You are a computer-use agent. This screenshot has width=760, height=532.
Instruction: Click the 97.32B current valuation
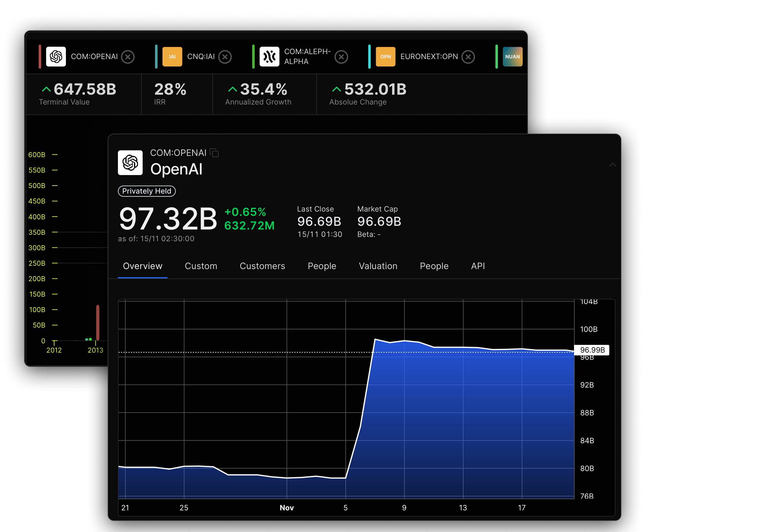168,219
